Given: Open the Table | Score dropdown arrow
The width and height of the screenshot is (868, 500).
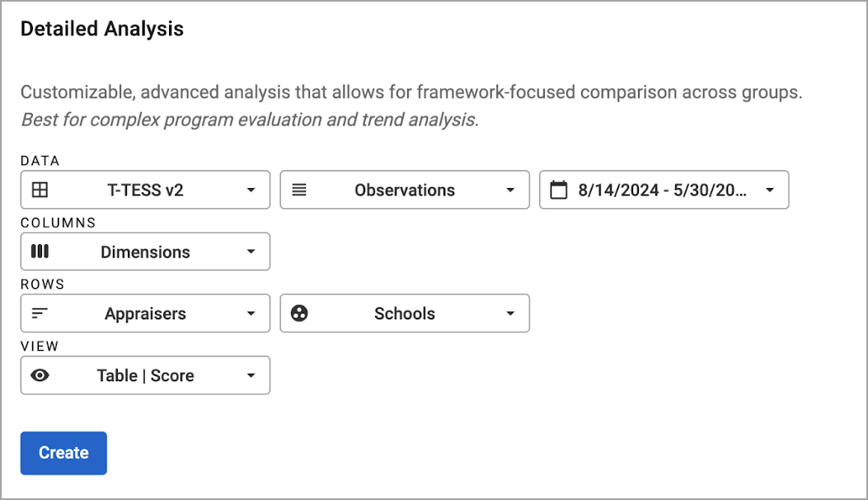Looking at the screenshot, I should click(x=251, y=376).
